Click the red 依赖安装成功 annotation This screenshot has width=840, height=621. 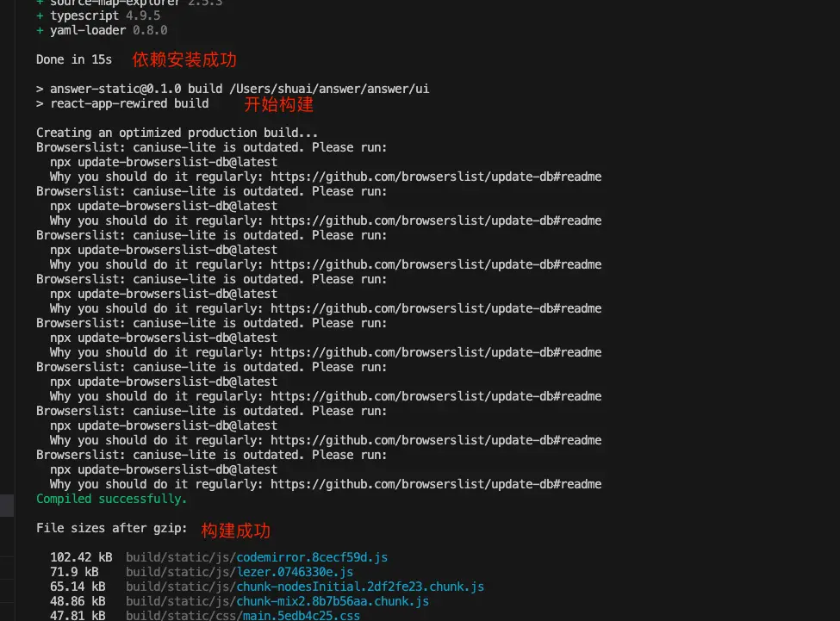(x=184, y=59)
